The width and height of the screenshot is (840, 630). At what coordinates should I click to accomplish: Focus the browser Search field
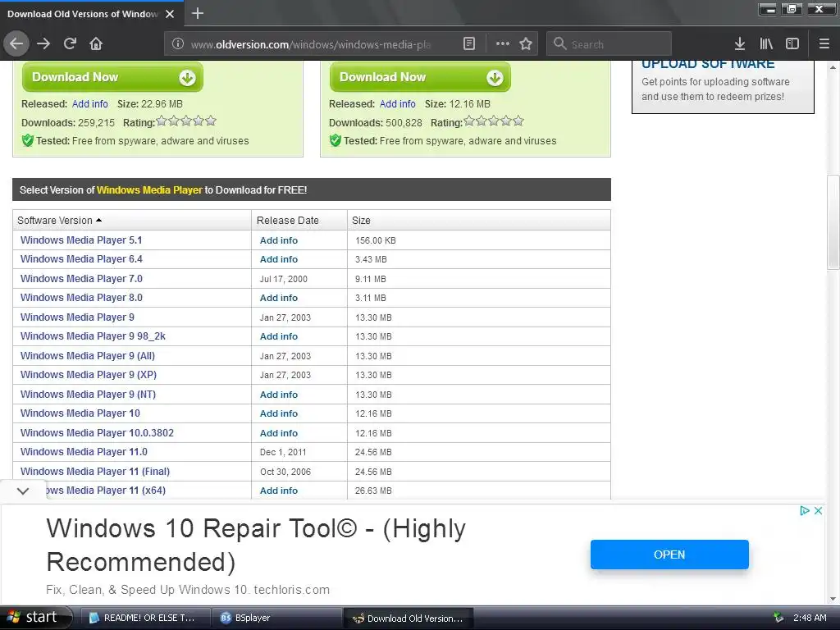tap(609, 44)
